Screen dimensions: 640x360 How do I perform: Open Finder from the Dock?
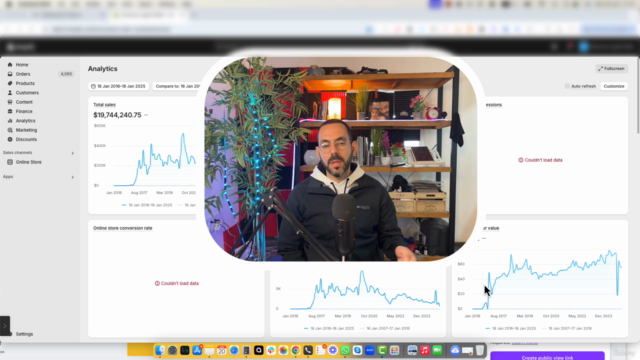pos(160,350)
